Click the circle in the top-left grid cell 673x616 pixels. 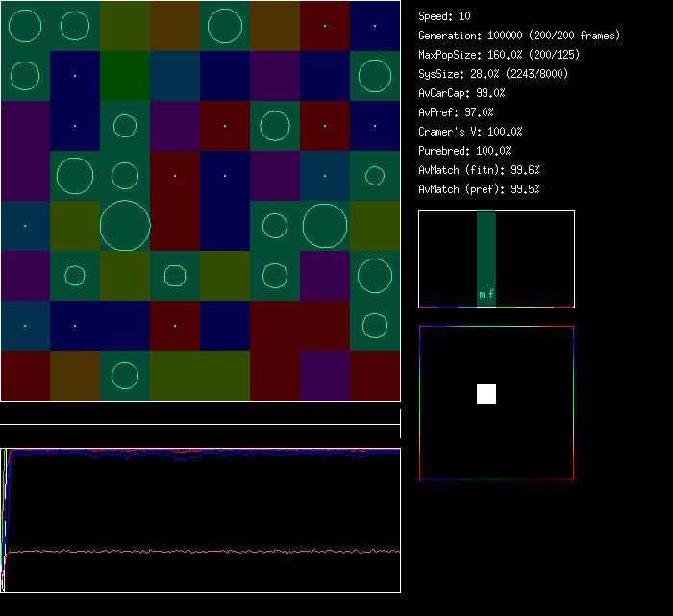25,26
